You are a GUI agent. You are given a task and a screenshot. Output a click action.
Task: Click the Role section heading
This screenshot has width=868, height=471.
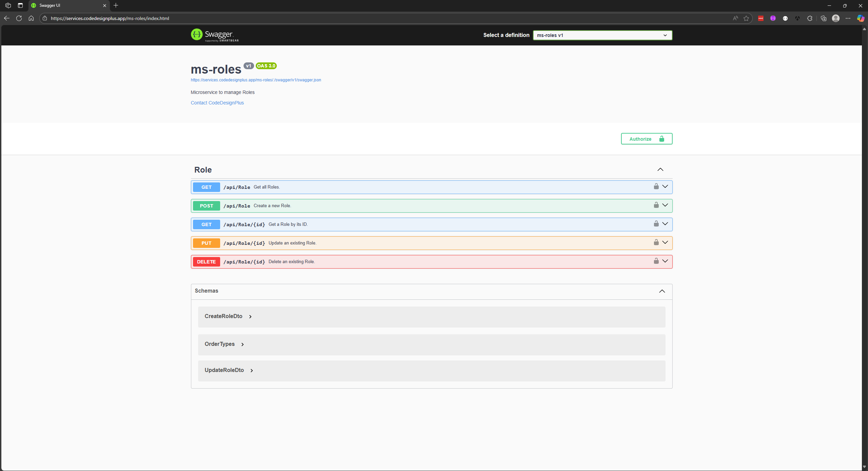click(x=203, y=170)
